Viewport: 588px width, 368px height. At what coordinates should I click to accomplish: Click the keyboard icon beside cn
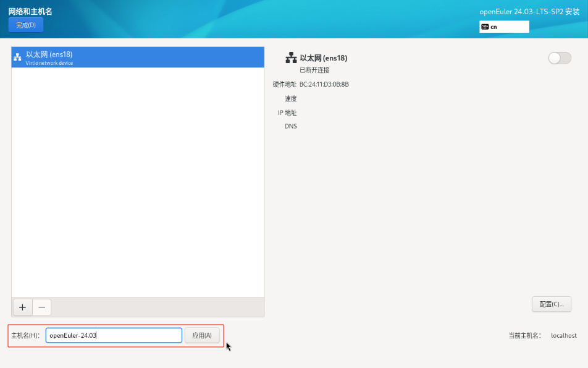(485, 27)
